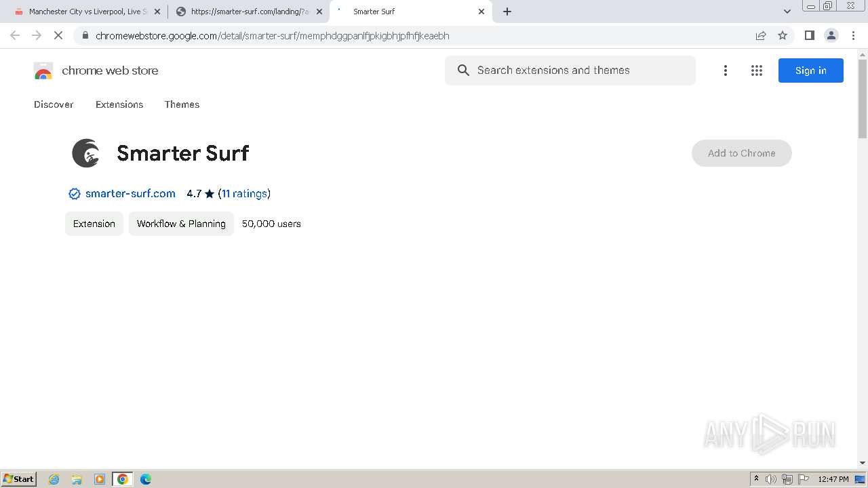
Task: Open chrome web store home text
Action: click(x=110, y=70)
